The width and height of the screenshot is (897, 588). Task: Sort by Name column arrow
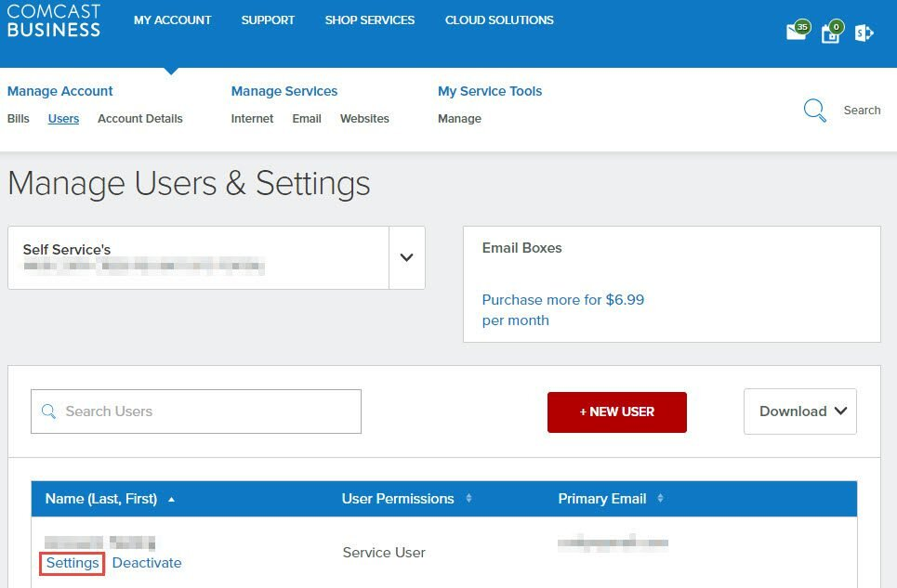[171, 500]
